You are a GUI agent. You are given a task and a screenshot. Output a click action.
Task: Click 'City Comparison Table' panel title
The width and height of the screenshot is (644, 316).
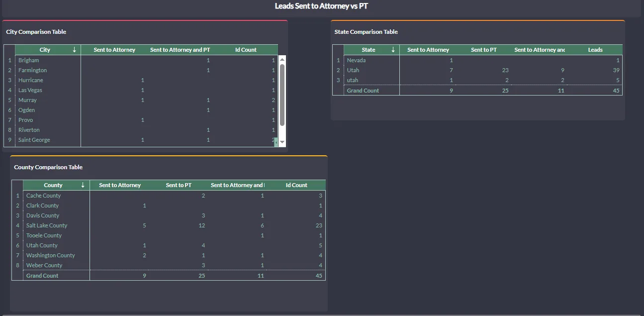click(36, 32)
